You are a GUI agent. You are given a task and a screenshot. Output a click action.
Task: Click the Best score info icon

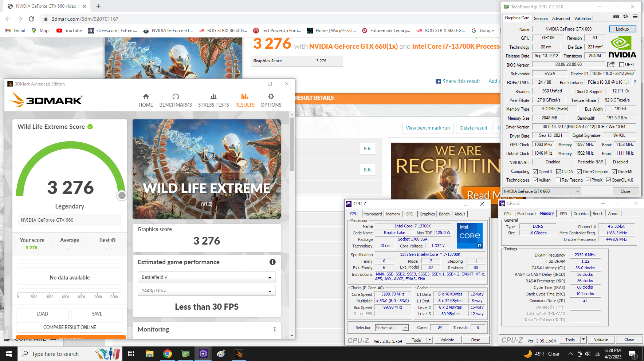pos(113,240)
